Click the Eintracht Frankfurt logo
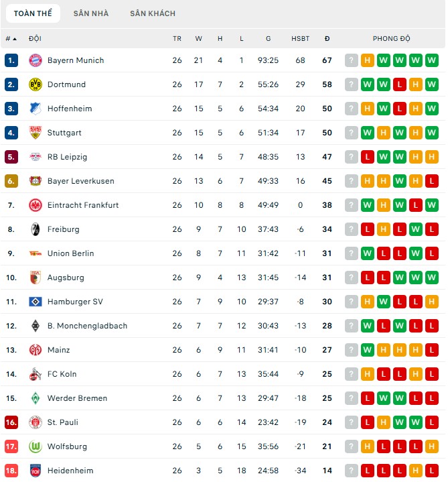 [35, 205]
